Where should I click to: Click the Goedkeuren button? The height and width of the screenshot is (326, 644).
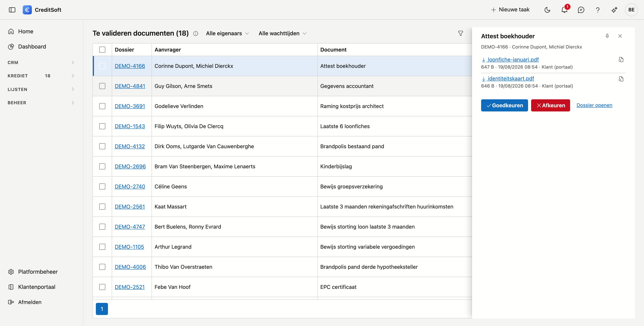[504, 105]
